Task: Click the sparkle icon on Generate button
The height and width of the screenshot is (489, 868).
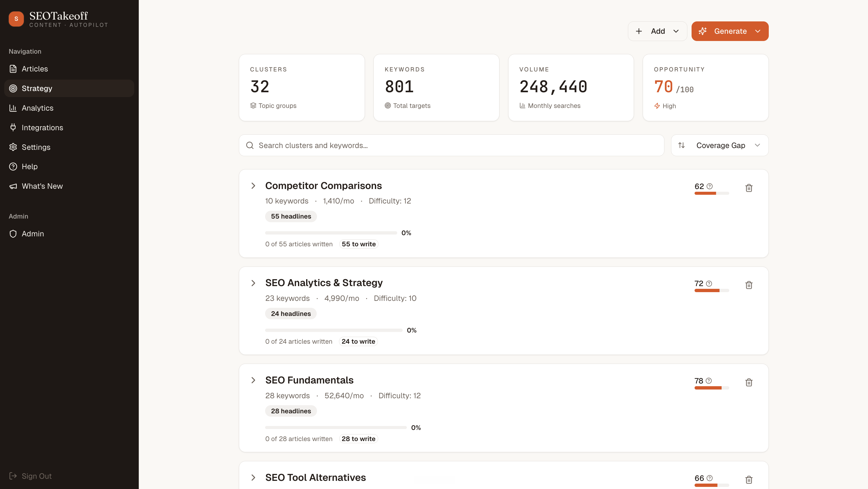Action: point(702,31)
